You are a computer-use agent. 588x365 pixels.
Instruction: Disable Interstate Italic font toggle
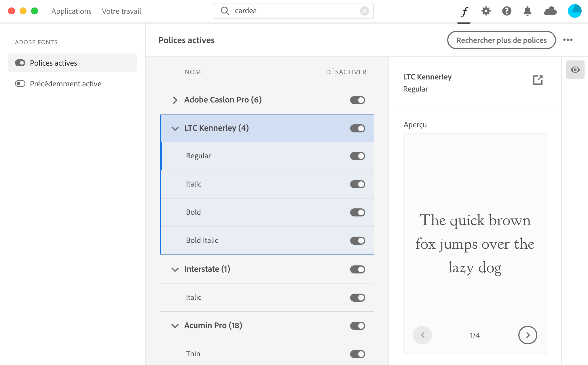pyautogui.click(x=357, y=298)
